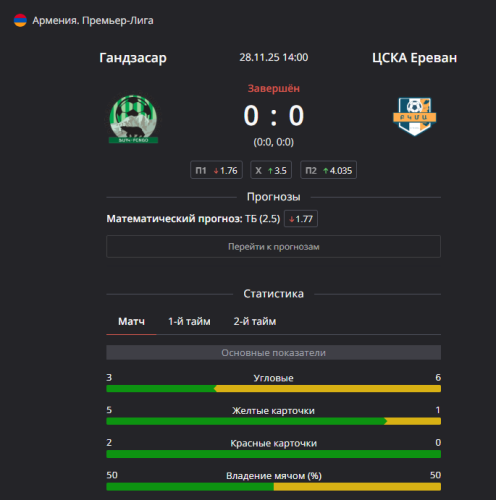Select the П2 4.035 odds button
Screen dimensions: 496x500
pyautogui.click(x=328, y=170)
